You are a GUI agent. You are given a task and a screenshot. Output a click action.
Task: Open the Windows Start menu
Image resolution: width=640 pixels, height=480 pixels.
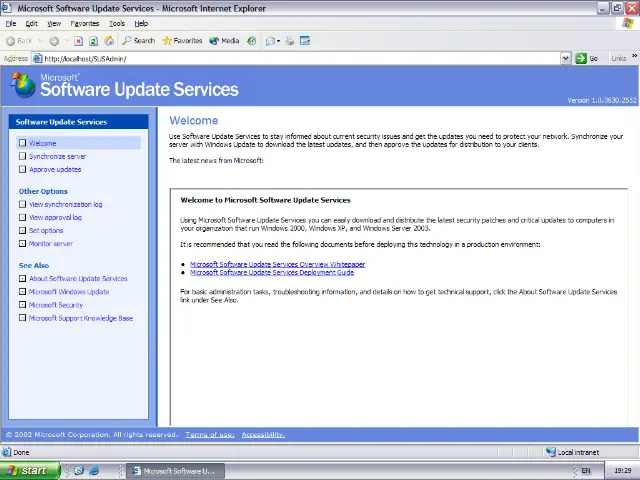30,471
